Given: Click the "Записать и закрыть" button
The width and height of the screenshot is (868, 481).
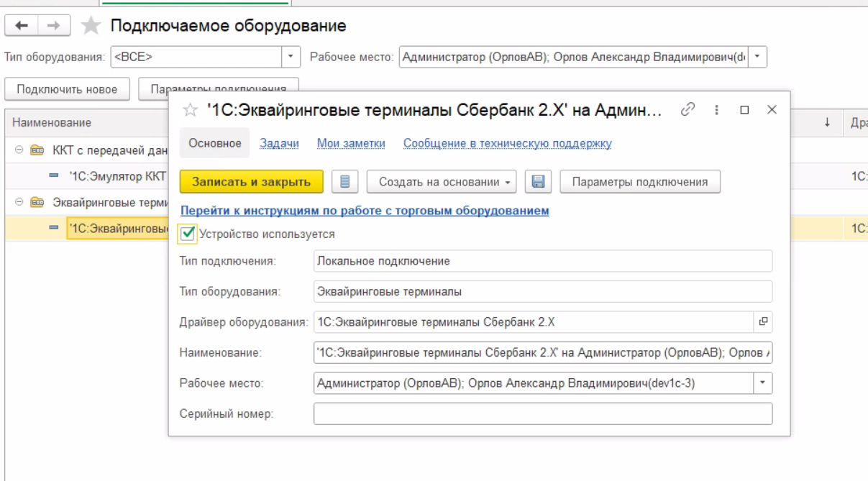Looking at the screenshot, I should [x=251, y=182].
